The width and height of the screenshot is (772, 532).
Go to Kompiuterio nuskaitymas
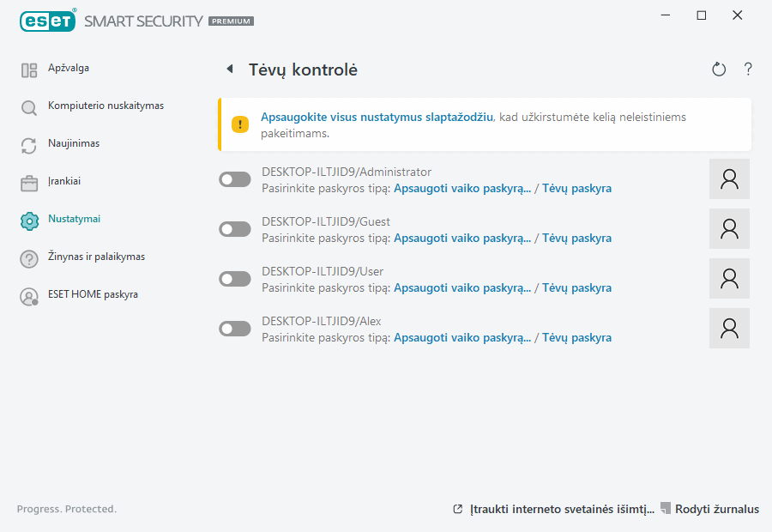click(106, 106)
